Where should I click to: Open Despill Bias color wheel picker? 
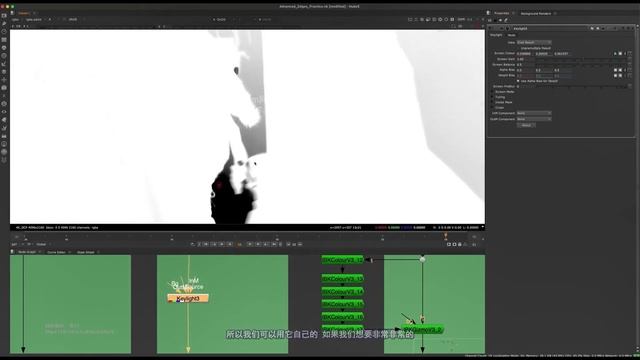[x=620, y=76]
